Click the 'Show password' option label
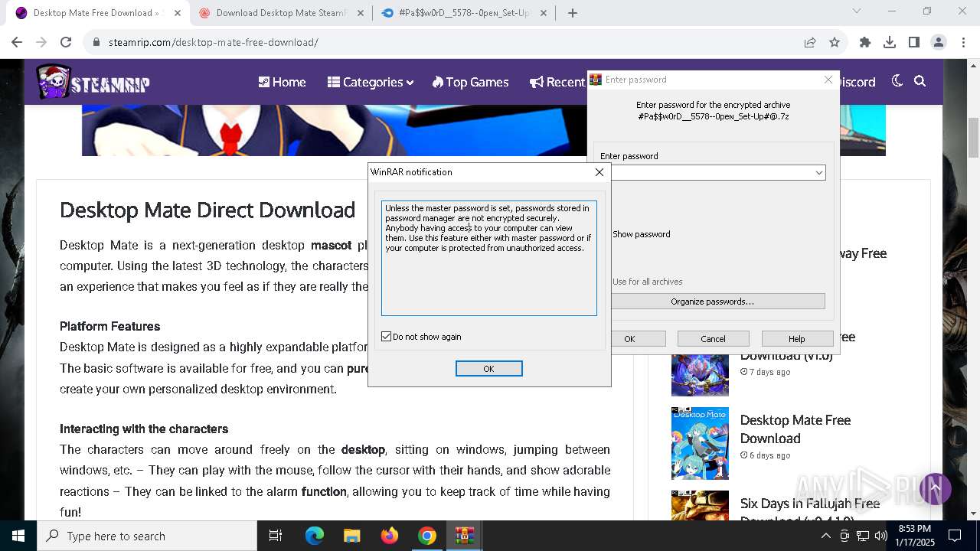 click(x=642, y=234)
